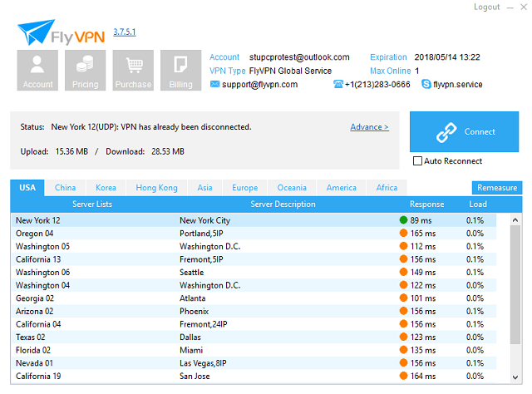Click the server list scrollbar thumb
Screen dimensions: 532x394
[x=515, y=285]
